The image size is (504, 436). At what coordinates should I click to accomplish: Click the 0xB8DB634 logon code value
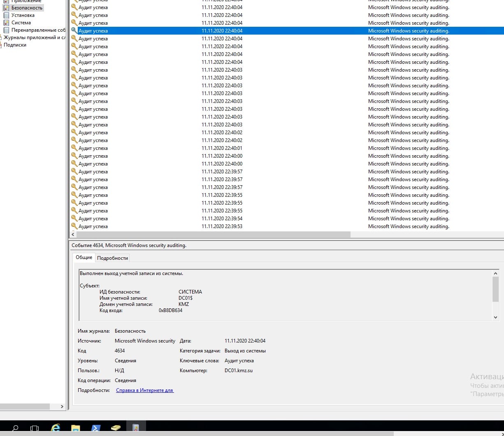(170, 310)
